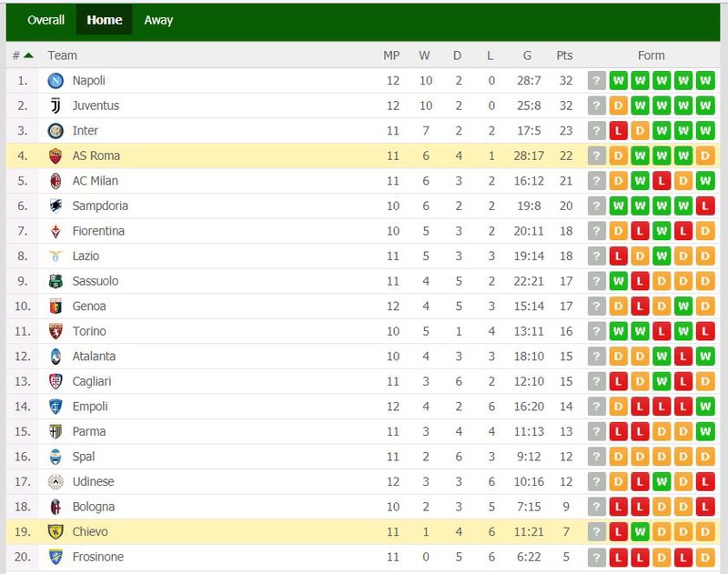This screenshot has width=728, height=574.
Task: Open the Frosinone badge icon
Action: [x=56, y=557]
